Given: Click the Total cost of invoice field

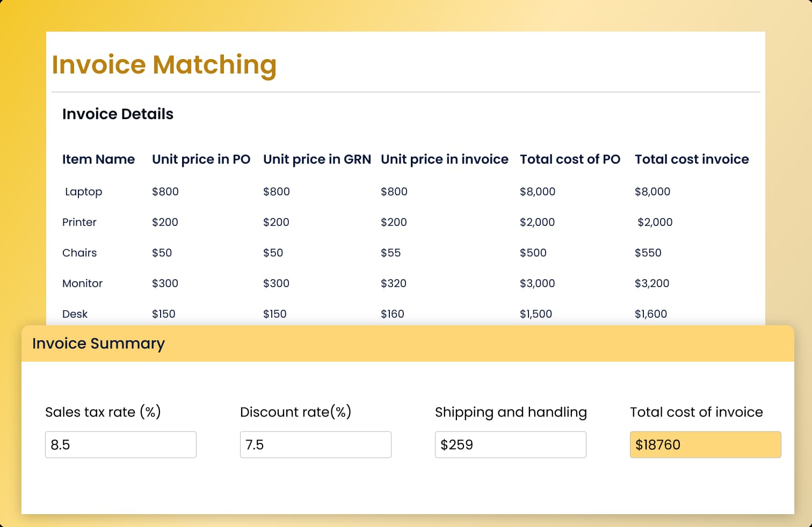Looking at the screenshot, I should (705, 444).
